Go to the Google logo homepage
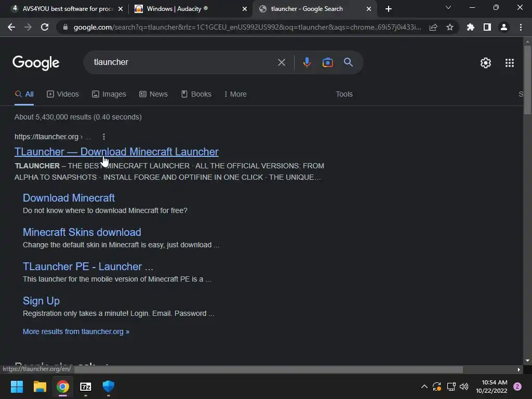 coord(36,63)
